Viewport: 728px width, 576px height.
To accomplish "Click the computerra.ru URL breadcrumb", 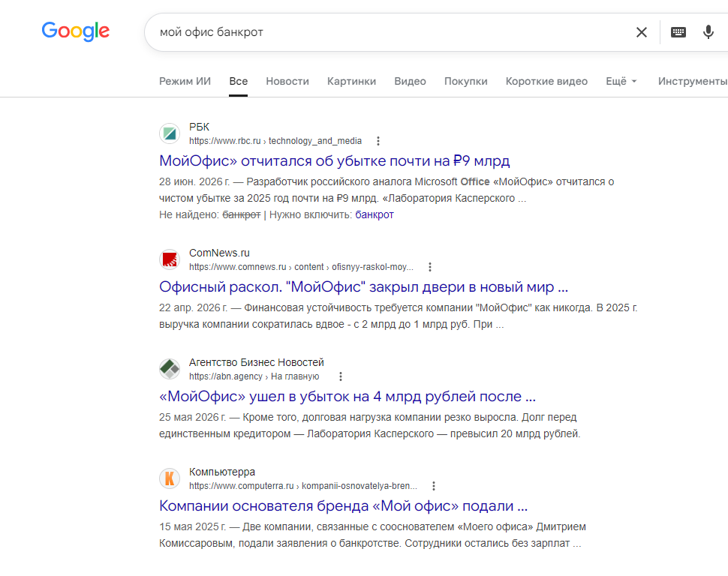I will 302,487.
